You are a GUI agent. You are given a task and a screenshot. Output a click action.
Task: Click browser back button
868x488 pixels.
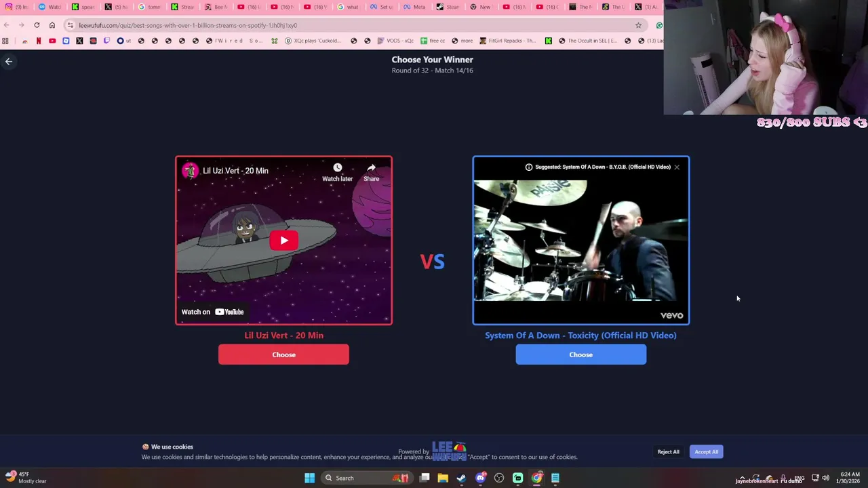(6, 25)
